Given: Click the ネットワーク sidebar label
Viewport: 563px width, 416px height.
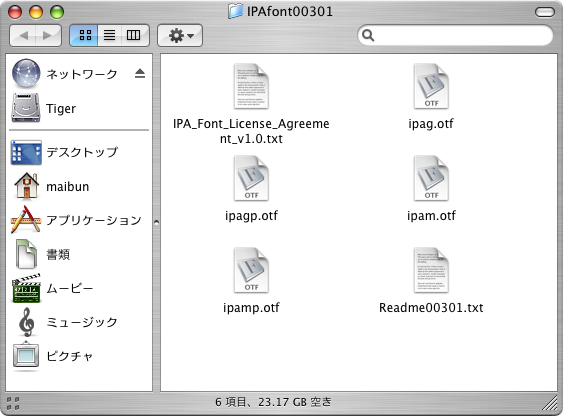Looking at the screenshot, I should (82, 74).
